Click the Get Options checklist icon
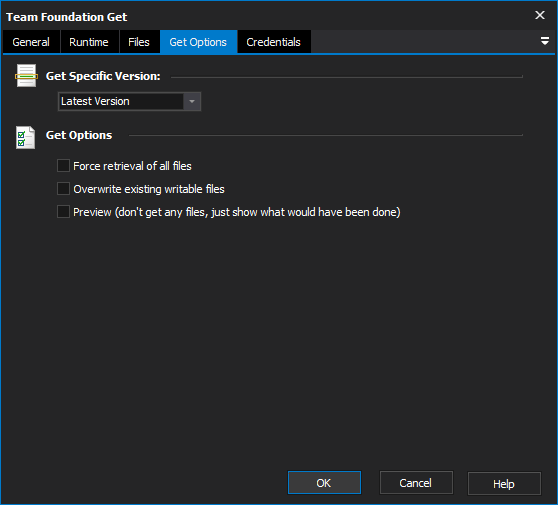Image resolution: width=558 pixels, height=505 pixels. [x=25, y=138]
